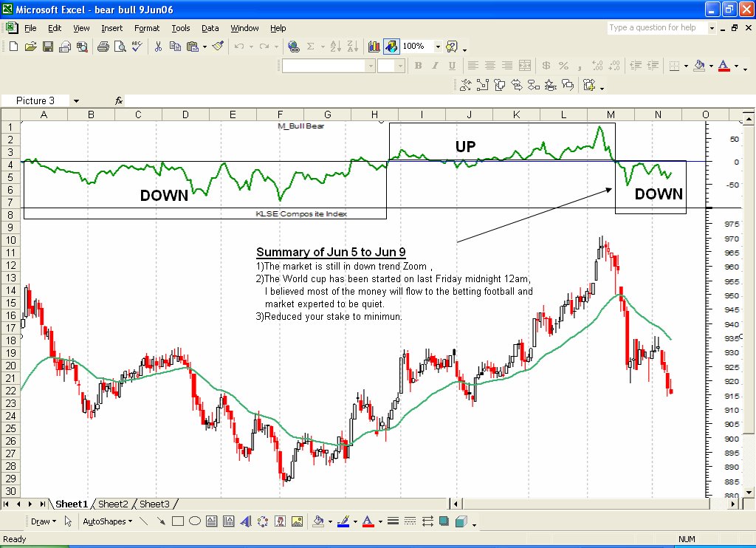Toggle Align Left

pyautogui.click(x=473, y=66)
